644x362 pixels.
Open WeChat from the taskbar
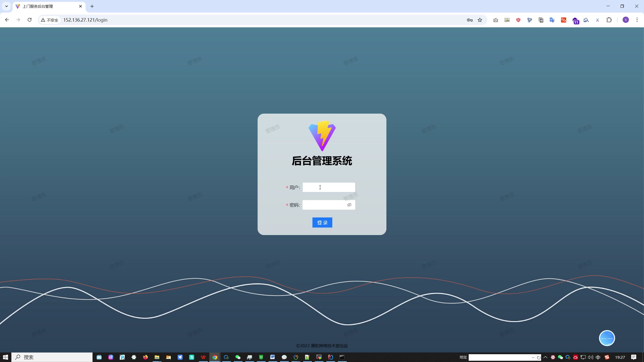(x=238, y=357)
